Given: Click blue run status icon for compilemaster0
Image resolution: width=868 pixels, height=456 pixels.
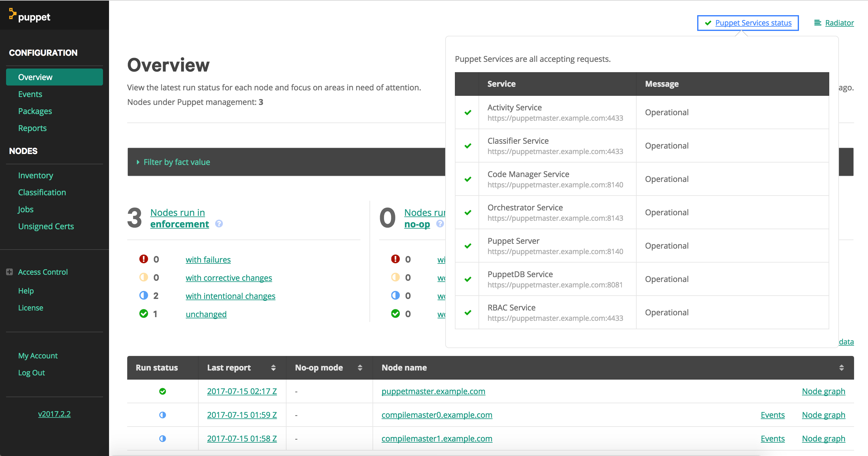Looking at the screenshot, I should [162, 415].
